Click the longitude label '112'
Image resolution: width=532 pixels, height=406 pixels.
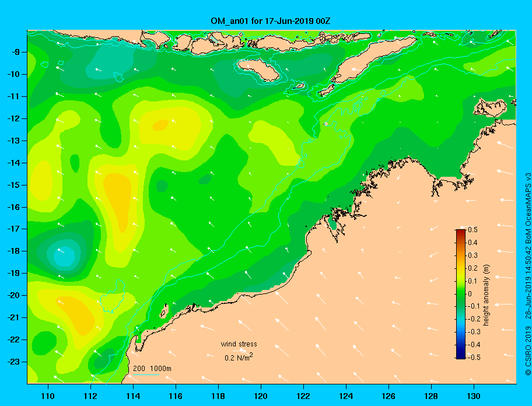[x=90, y=396]
